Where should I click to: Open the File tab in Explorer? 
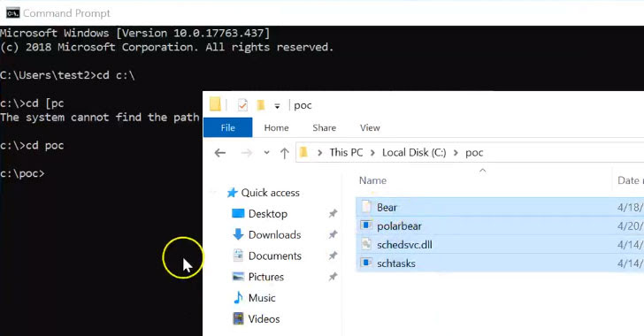tap(228, 127)
